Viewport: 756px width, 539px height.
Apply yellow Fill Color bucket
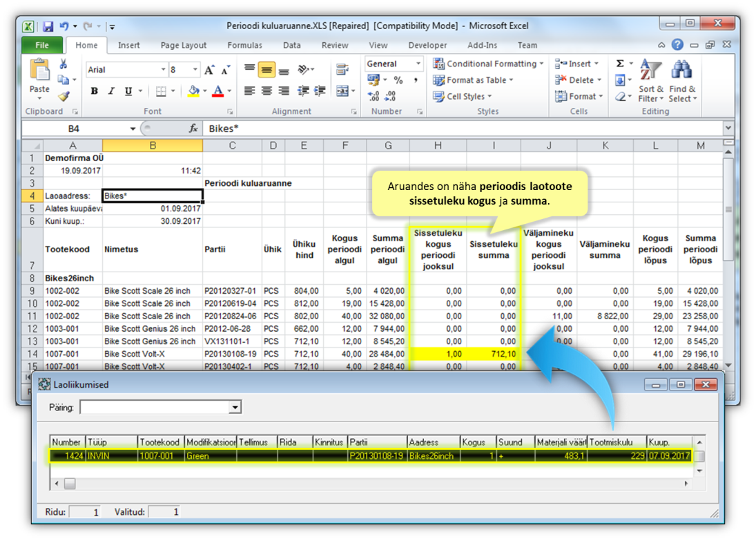pos(193,91)
